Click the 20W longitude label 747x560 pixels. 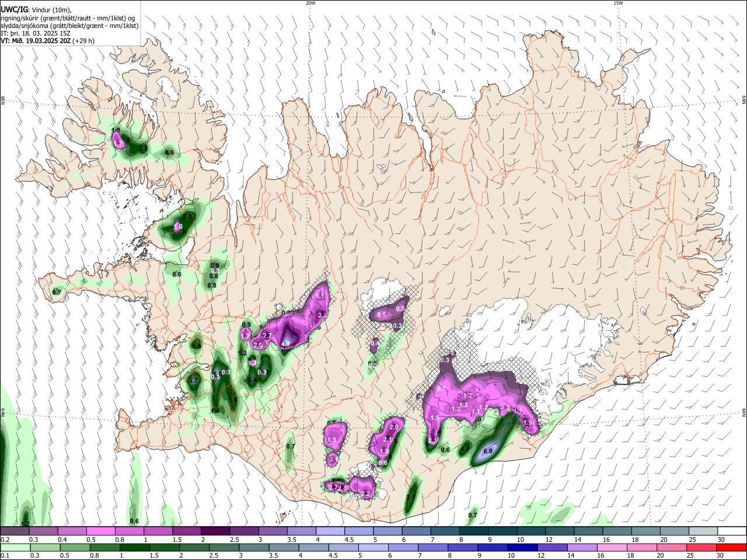click(310, 3)
